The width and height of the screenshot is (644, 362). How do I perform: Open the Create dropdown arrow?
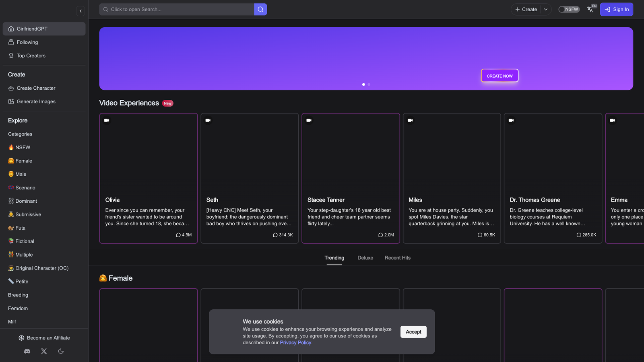[546, 9]
